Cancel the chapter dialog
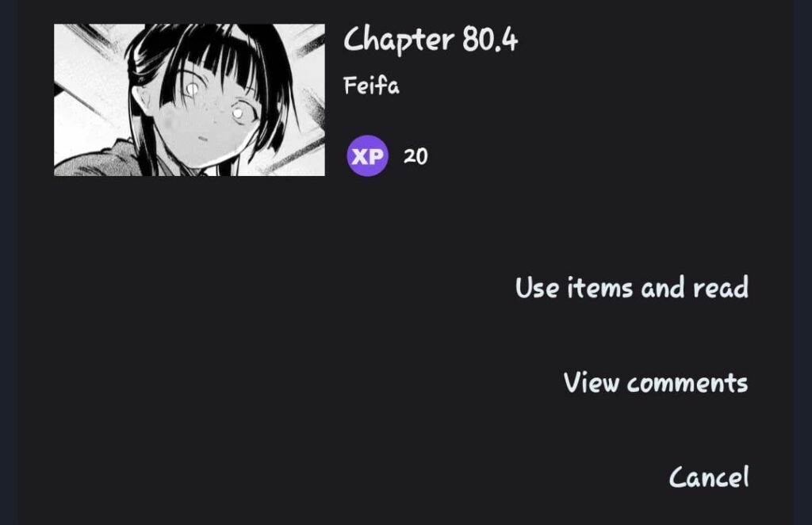This screenshot has width=812, height=525. point(709,477)
